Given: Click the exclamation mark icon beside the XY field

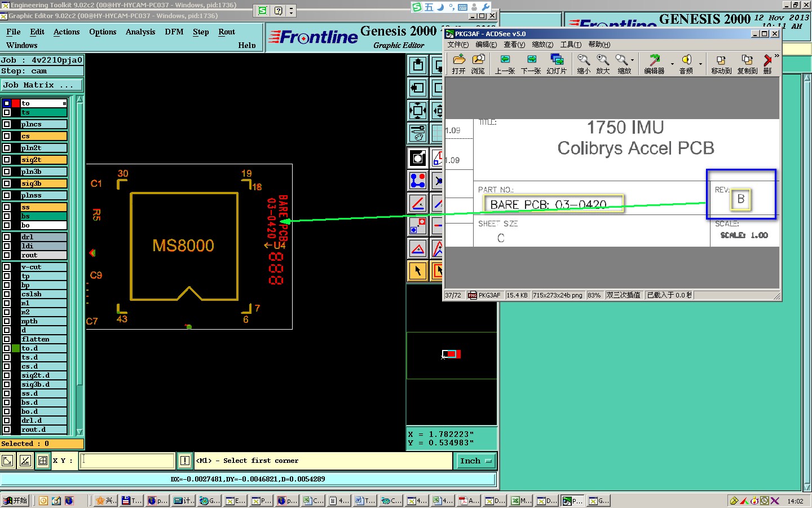Looking at the screenshot, I should coord(184,461).
